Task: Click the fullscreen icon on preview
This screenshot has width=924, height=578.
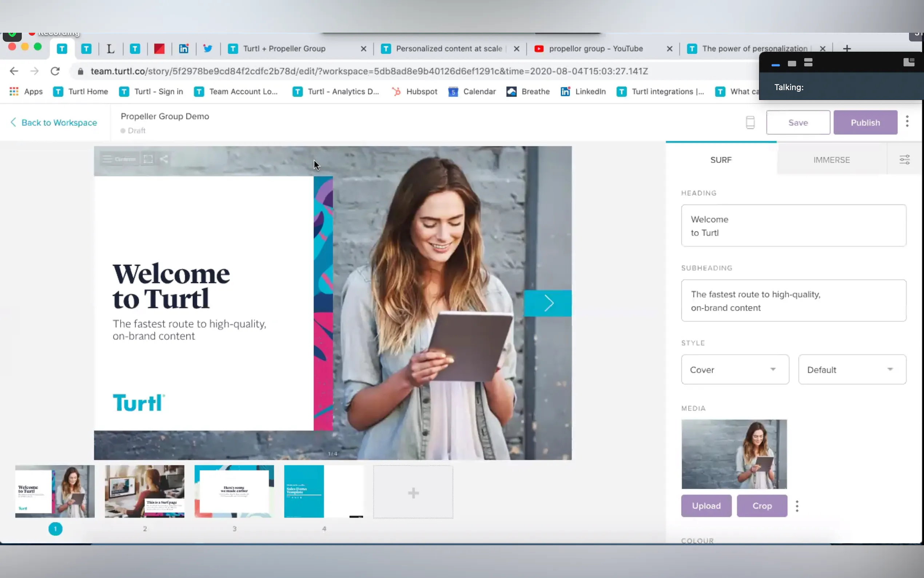Action: (x=148, y=159)
